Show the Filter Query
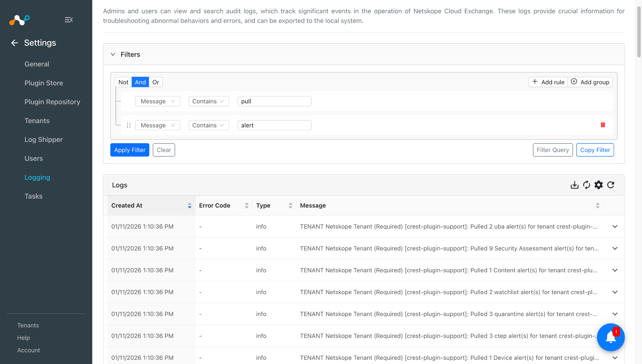Screen dimensions: 642x364 (553, 150)
